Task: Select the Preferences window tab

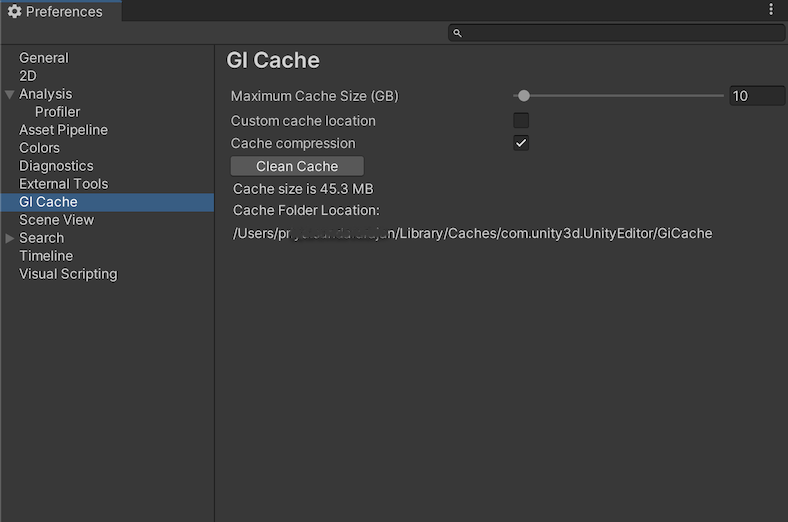Action: point(60,12)
